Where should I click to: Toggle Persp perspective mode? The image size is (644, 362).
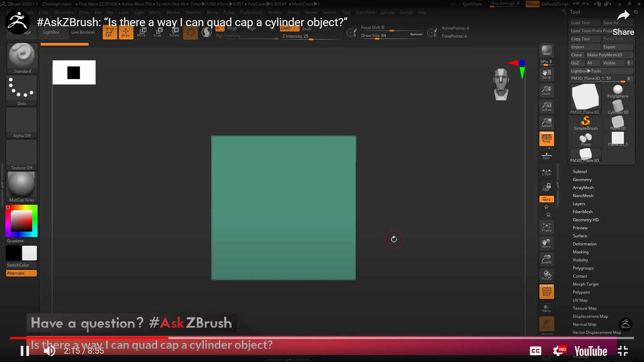pyautogui.click(x=546, y=138)
